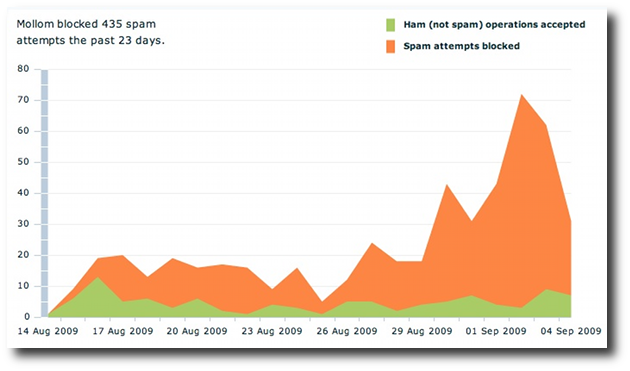The width and height of the screenshot is (630, 371).
Task: Click the 01 Sep 2009 axis label
Action: [496, 331]
